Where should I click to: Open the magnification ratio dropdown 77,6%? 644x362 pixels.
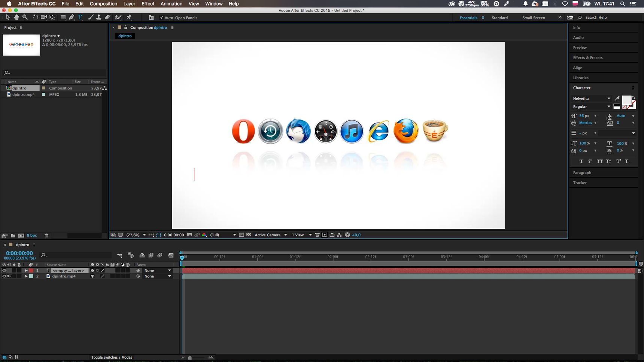(136, 235)
